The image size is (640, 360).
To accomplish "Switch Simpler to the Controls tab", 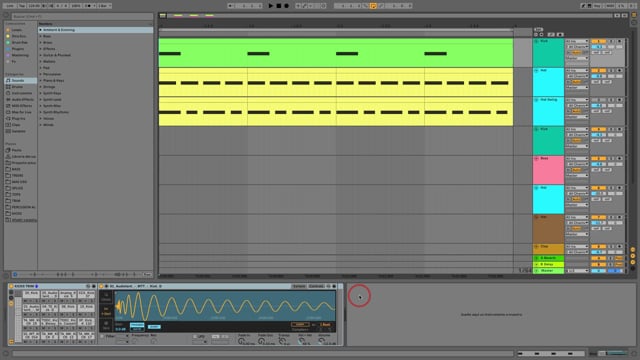I will pos(316,286).
